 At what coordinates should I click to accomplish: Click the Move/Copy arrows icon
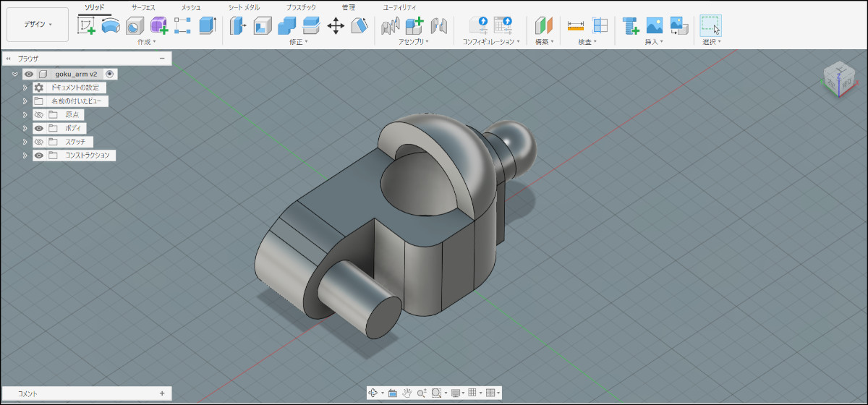click(336, 26)
